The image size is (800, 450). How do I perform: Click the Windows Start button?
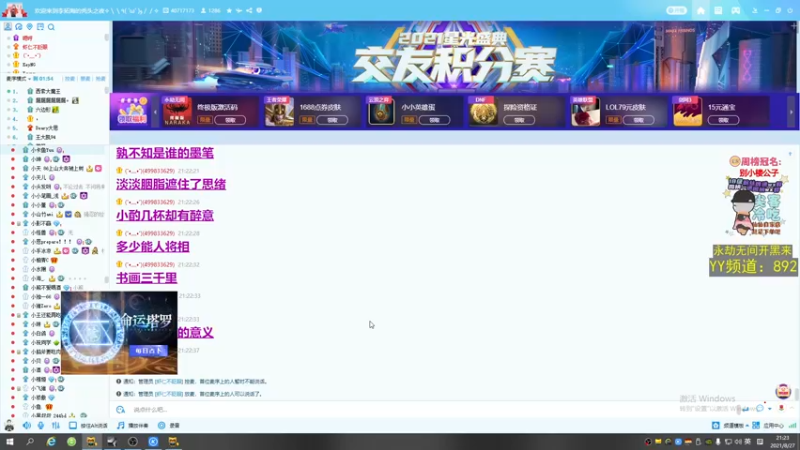coord(10,442)
